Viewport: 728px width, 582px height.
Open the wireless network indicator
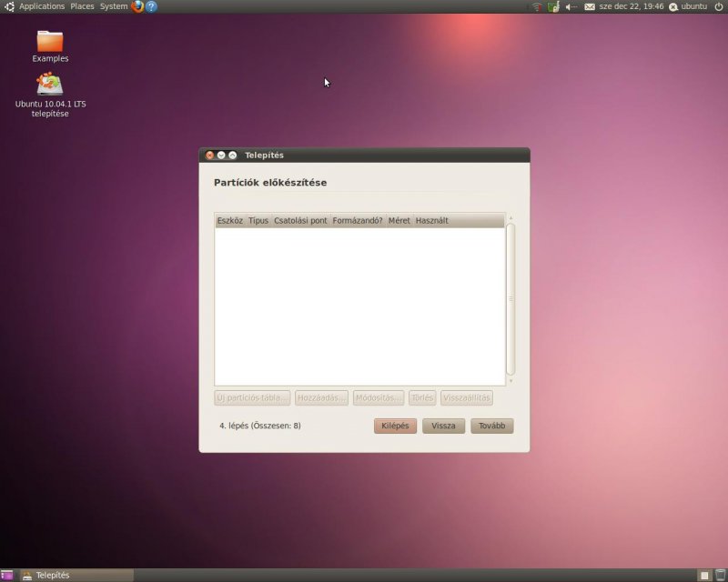click(537, 6)
